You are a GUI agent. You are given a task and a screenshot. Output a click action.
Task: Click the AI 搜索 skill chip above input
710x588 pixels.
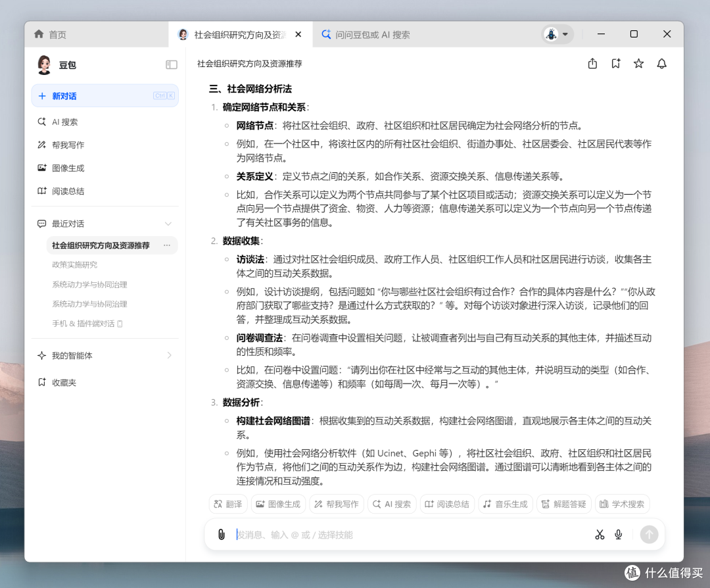pos(392,504)
